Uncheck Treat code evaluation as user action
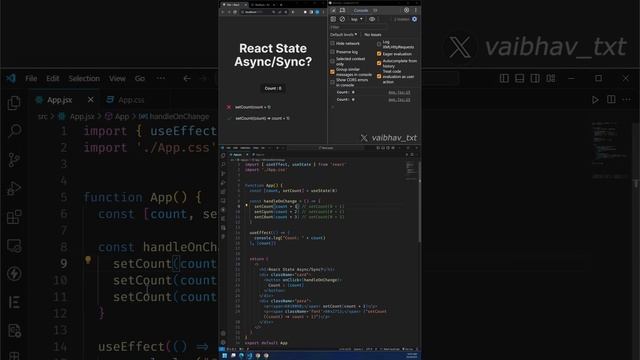This screenshot has width=640, height=360. click(x=379, y=76)
